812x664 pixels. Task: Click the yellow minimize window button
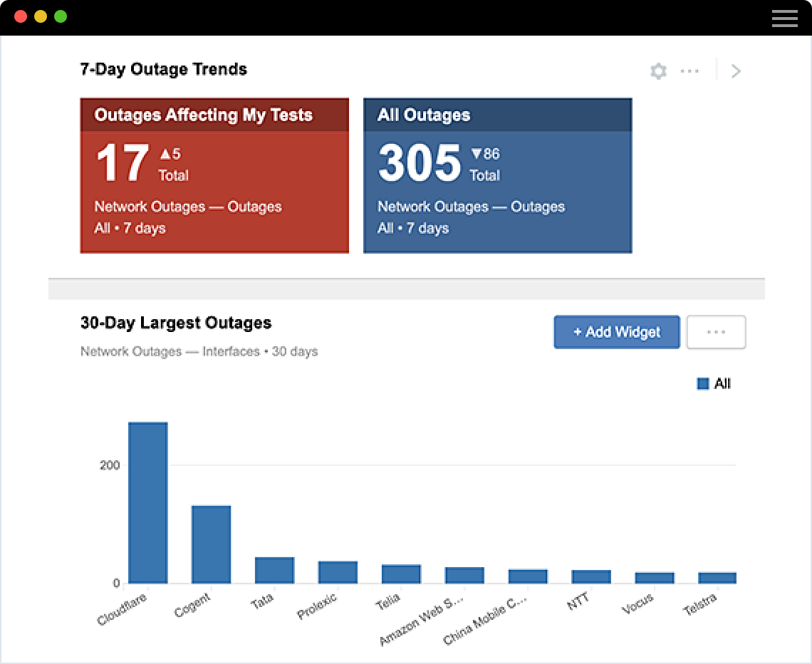41,16
